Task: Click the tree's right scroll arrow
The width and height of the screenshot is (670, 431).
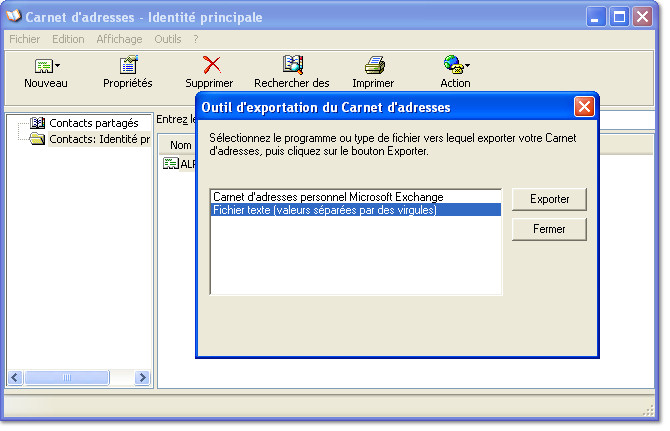Action: coord(142,377)
